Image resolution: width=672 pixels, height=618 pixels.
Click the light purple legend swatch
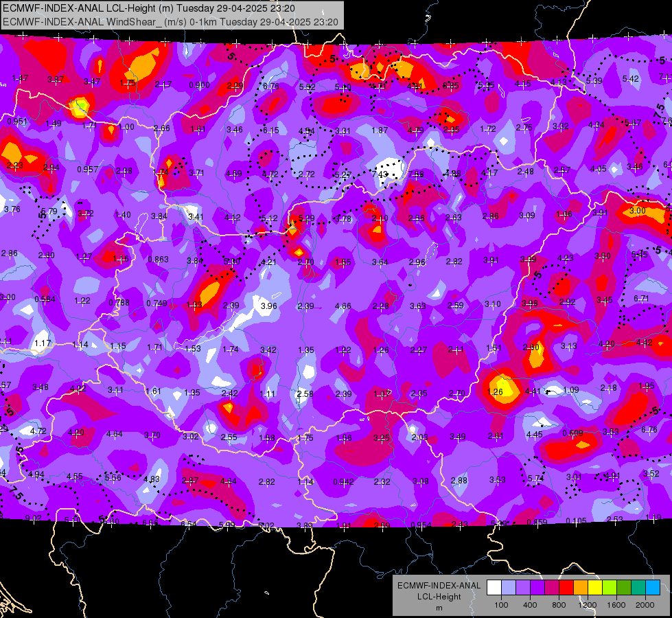pyautogui.click(x=523, y=588)
